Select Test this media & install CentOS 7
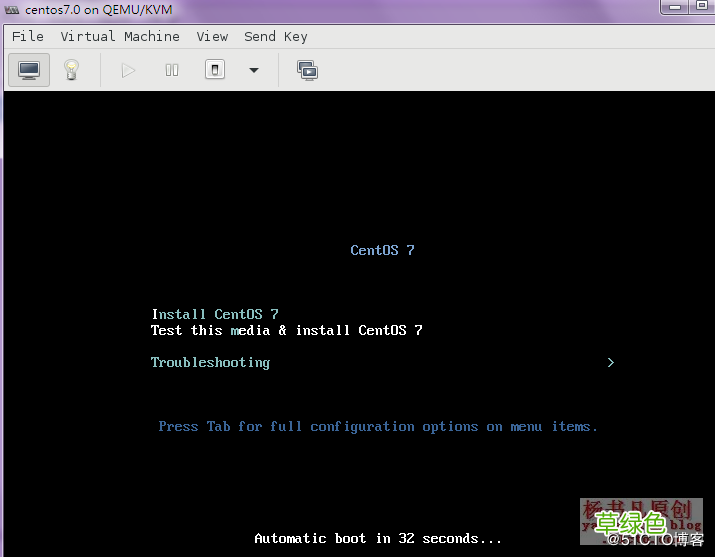Viewport: 715px width, 557px height. 286,330
